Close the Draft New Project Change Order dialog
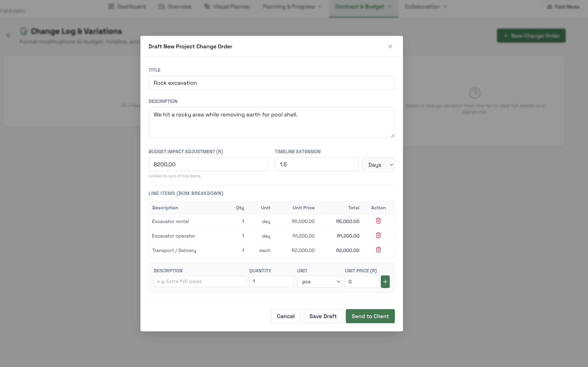 tap(390, 46)
